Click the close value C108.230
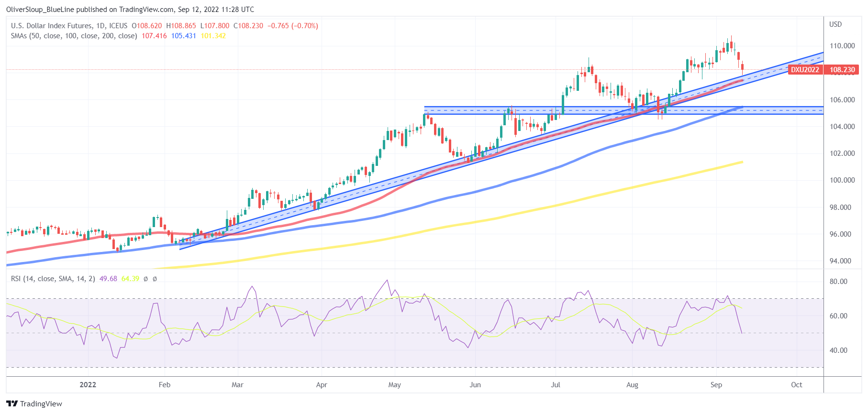The height and width of the screenshot is (414, 868). 248,26
